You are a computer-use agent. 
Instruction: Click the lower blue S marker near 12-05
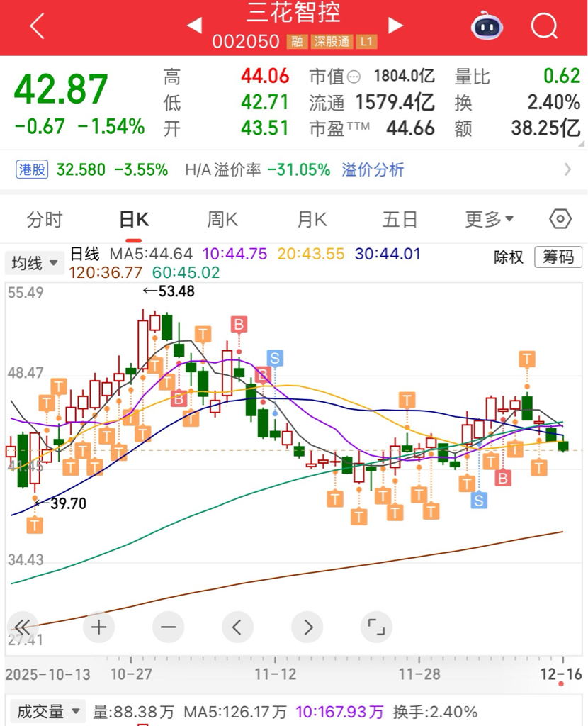point(479,500)
